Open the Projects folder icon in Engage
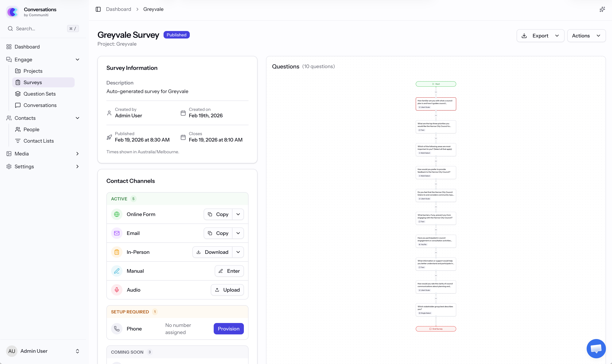The image size is (612, 364). point(18,71)
